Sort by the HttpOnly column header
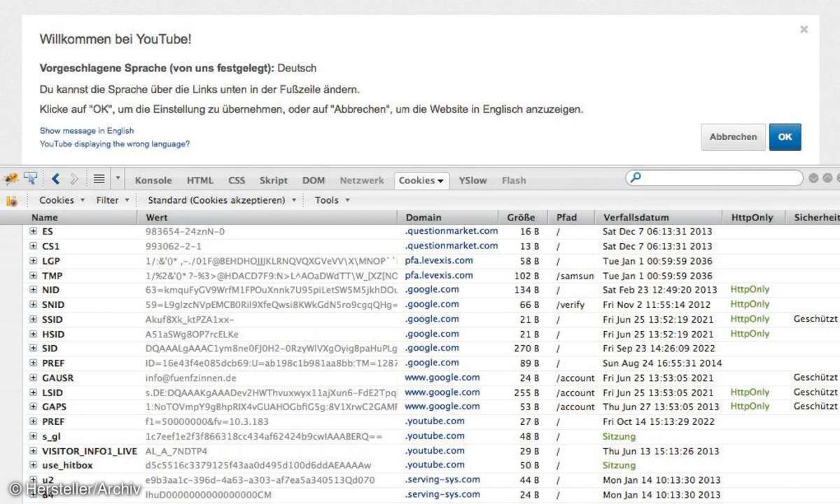 coord(754,218)
